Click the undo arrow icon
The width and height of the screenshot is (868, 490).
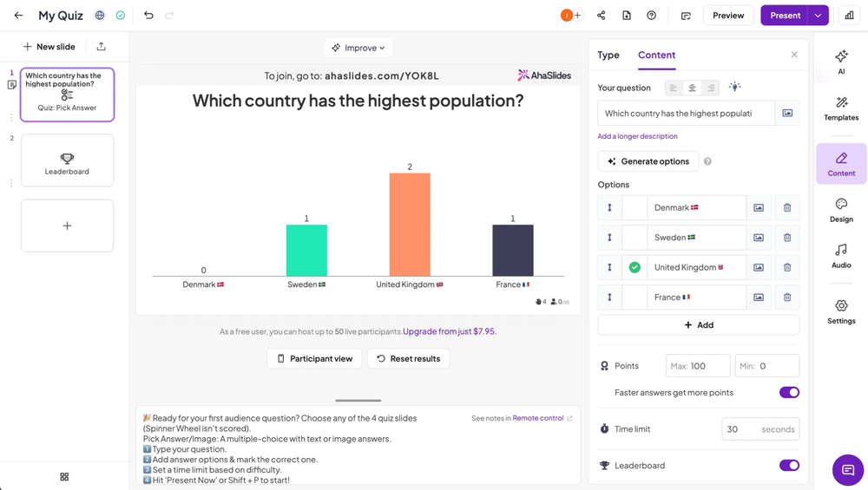click(148, 16)
